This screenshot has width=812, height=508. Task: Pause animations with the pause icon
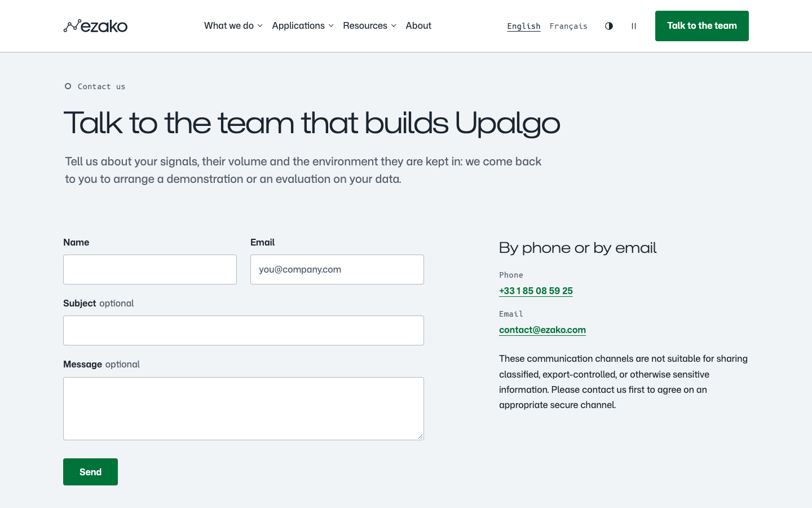tap(634, 26)
